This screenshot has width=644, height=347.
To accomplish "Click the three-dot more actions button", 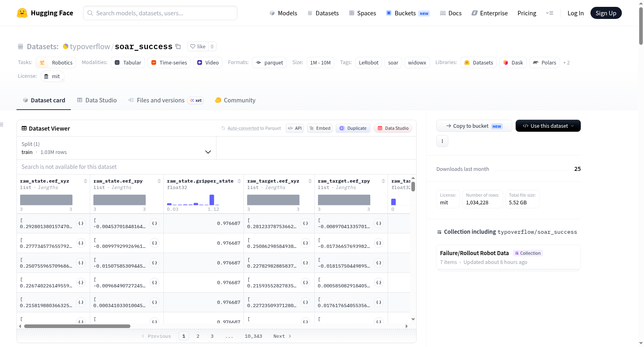I will pyautogui.click(x=442, y=141).
